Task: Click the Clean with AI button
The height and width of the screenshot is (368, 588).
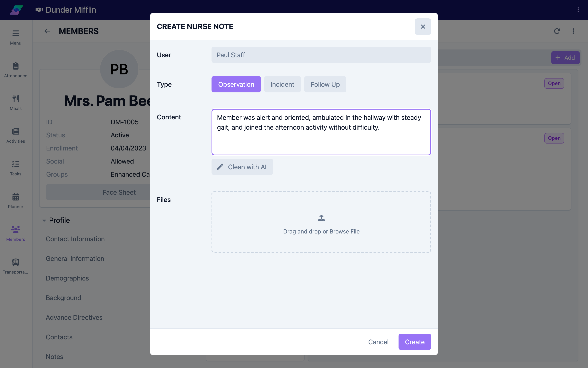Action: [x=242, y=167]
